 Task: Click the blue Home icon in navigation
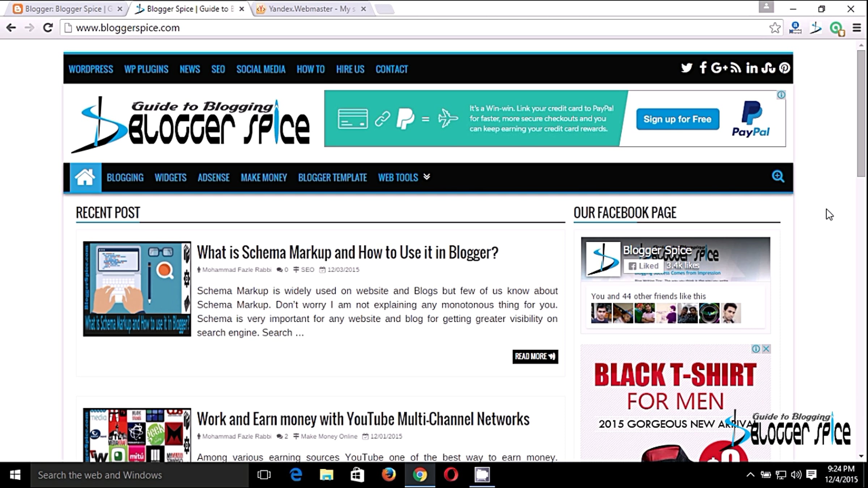(x=85, y=177)
